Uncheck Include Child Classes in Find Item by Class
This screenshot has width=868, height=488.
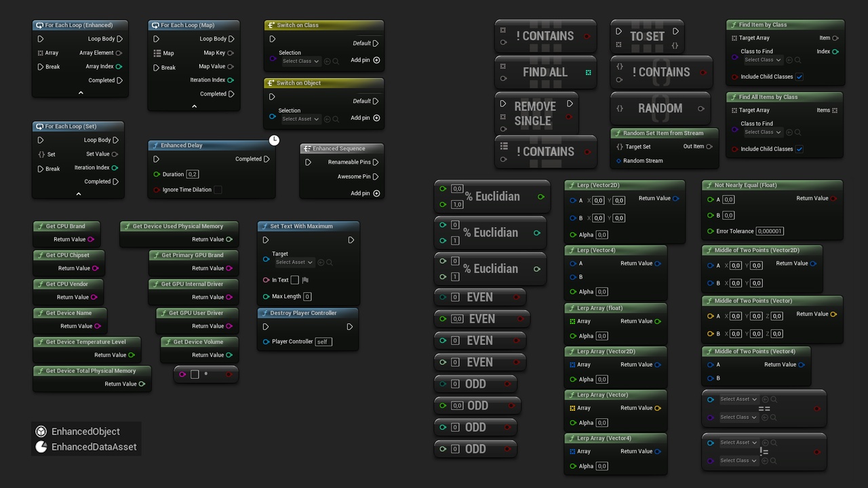[x=800, y=77]
